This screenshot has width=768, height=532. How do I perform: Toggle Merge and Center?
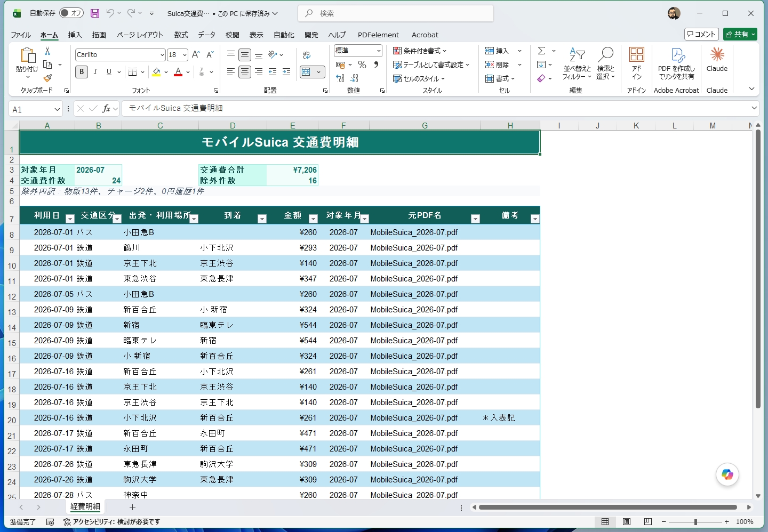click(x=306, y=72)
